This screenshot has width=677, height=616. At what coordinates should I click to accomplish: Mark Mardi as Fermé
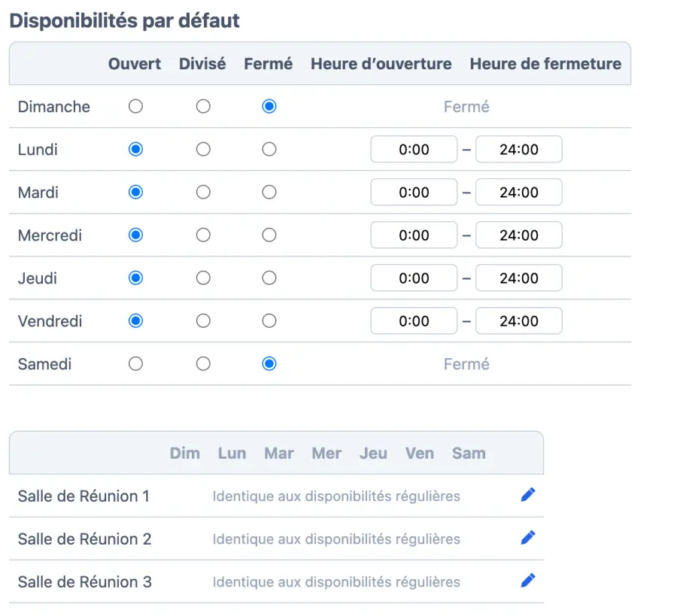pyautogui.click(x=269, y=193)
